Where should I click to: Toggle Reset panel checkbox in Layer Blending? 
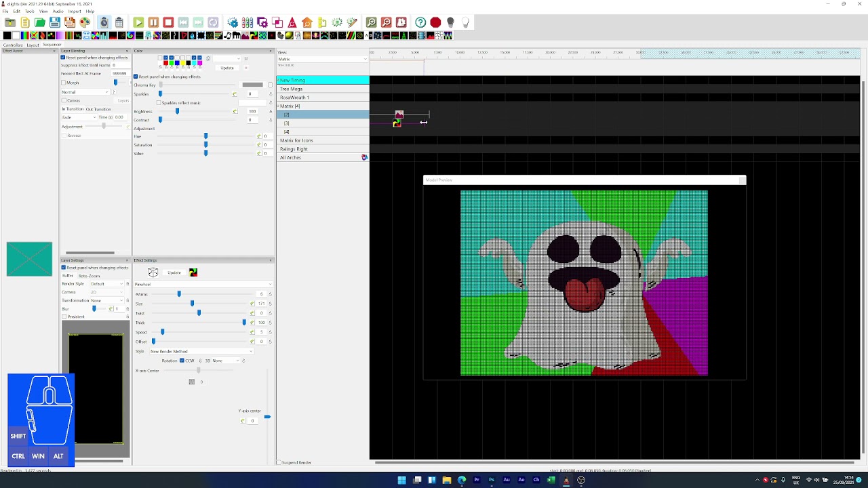tap(63, 58)
